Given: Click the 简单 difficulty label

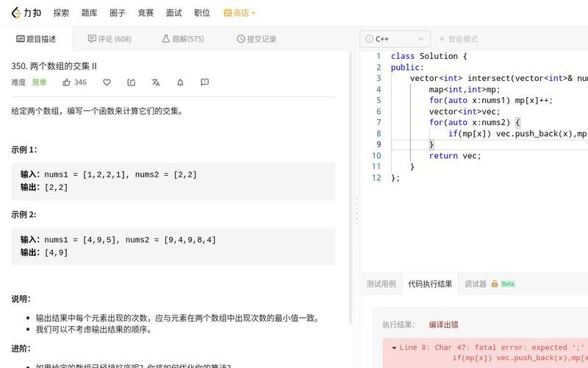Looking at the screenshot, I should [40, 82].
